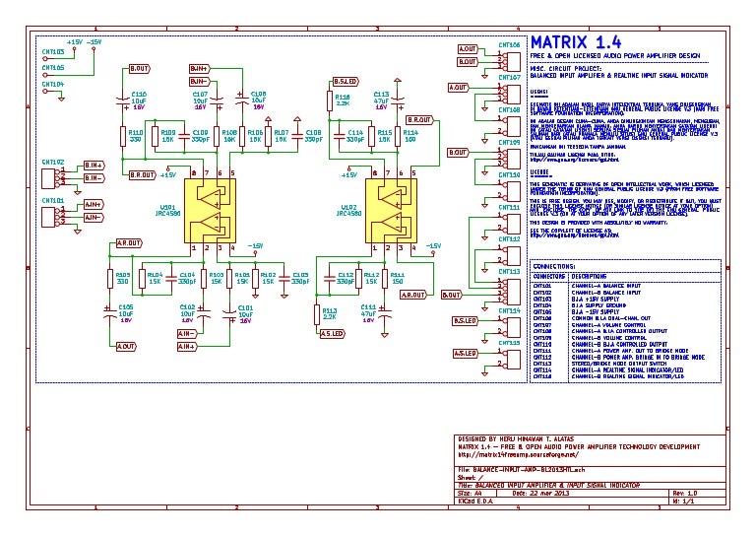This screenshot has width=756, height=536.
Task: Click capacitor C113 47uF
Action: (x=399, y=101)
